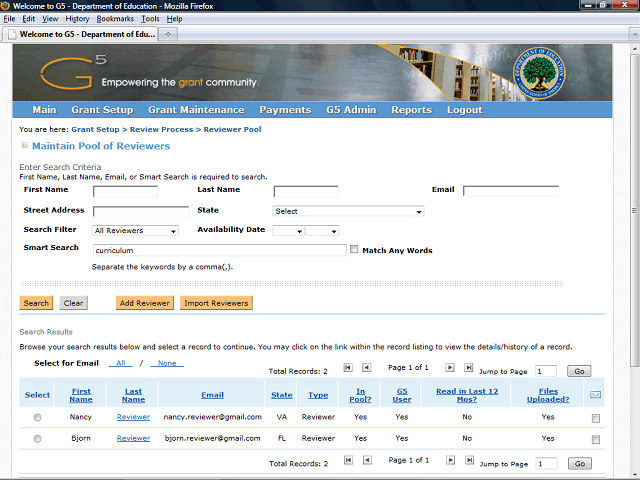Open the Bookmarks menu in Firefox

114,19
